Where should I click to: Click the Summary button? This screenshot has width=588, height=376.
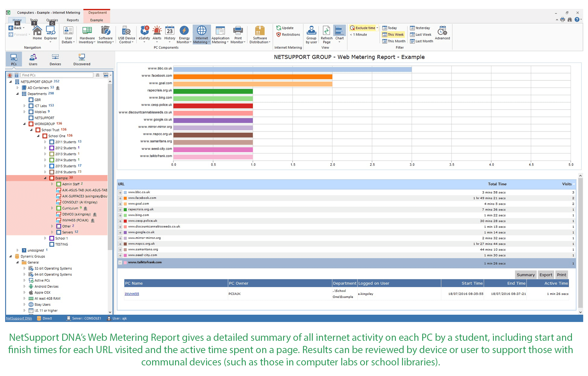tap(525, 274)
